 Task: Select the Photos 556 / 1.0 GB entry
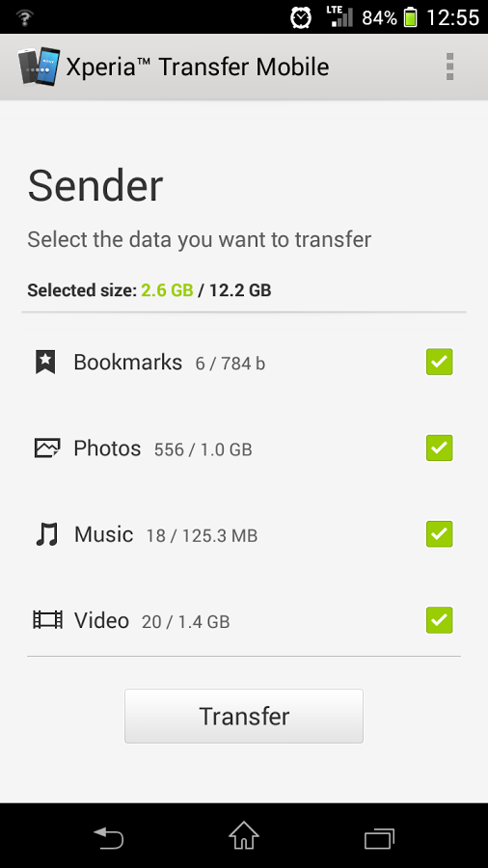(x=163, y=448)
